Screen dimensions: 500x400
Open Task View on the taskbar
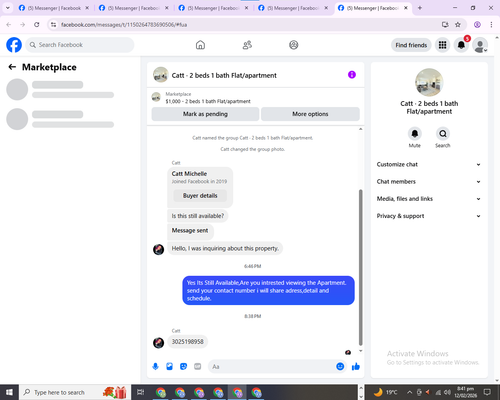(x=141, y=392)
